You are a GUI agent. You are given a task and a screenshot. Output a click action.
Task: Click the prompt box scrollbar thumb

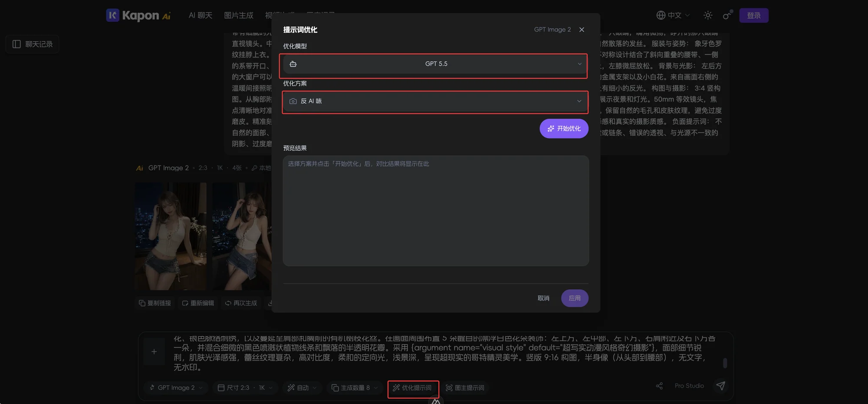725,363
